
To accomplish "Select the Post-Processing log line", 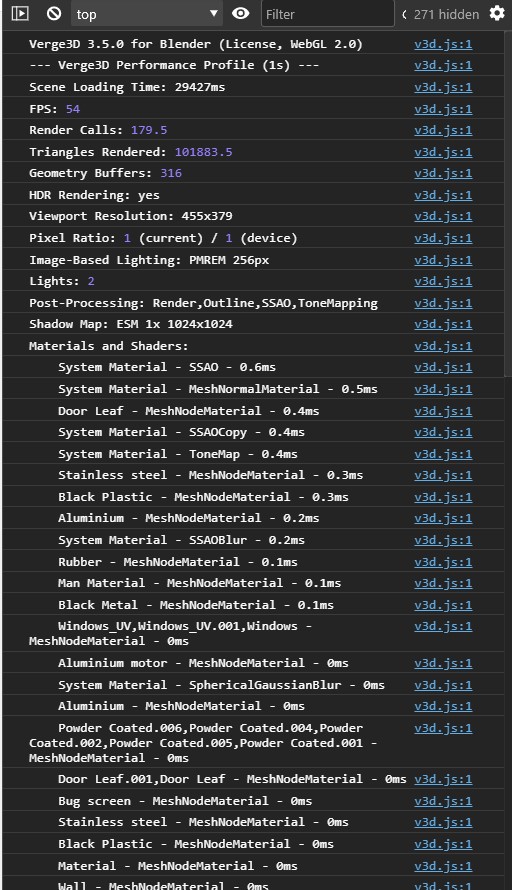I will [254, 303].
